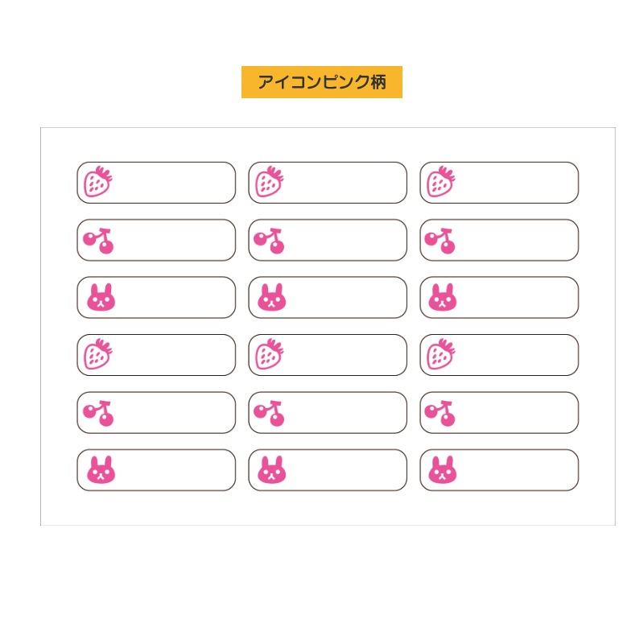The width and height of the screenshot is (644, 644).
Task: Select the rabbit icon in the bottom row's middle label
Action: pos(272,470)
